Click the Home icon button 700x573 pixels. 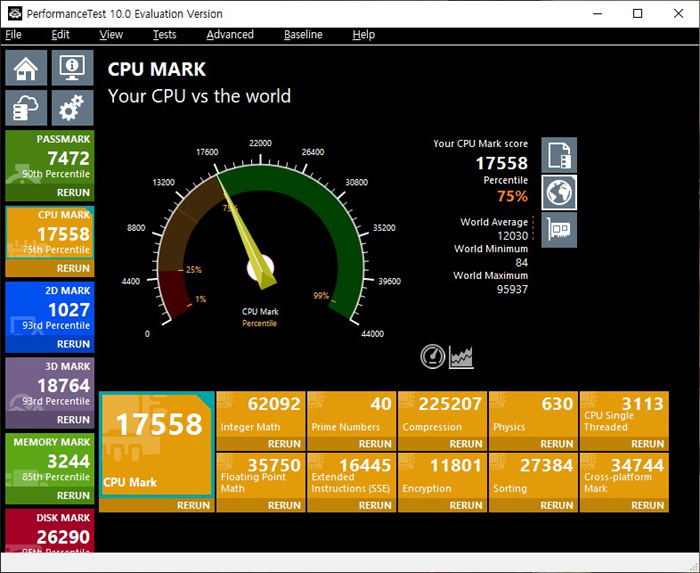click(x=27, y=69)
